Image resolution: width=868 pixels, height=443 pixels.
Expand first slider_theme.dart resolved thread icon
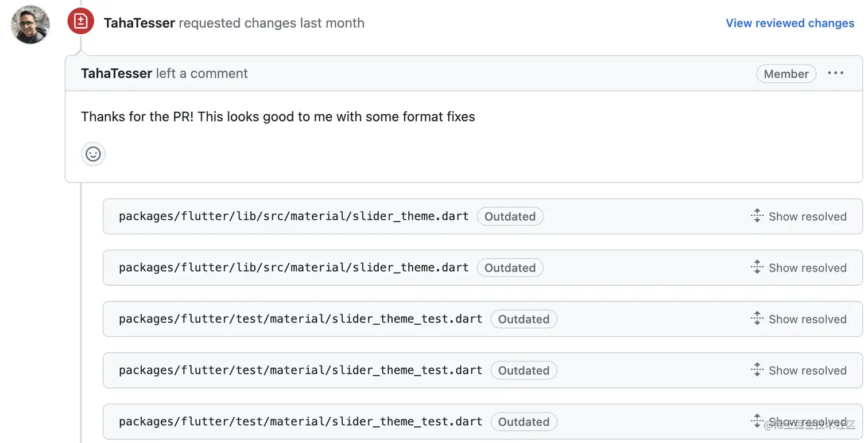(x=757, y=216)
